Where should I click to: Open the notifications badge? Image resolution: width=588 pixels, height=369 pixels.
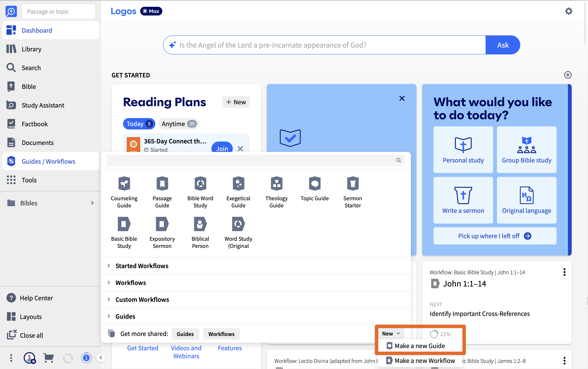[x=86, y=358]
